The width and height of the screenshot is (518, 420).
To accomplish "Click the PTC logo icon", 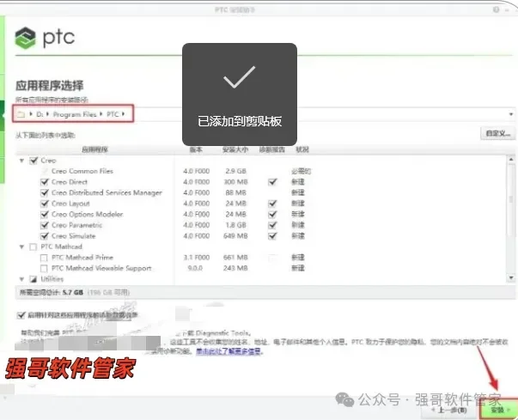I will coord(26,38).
